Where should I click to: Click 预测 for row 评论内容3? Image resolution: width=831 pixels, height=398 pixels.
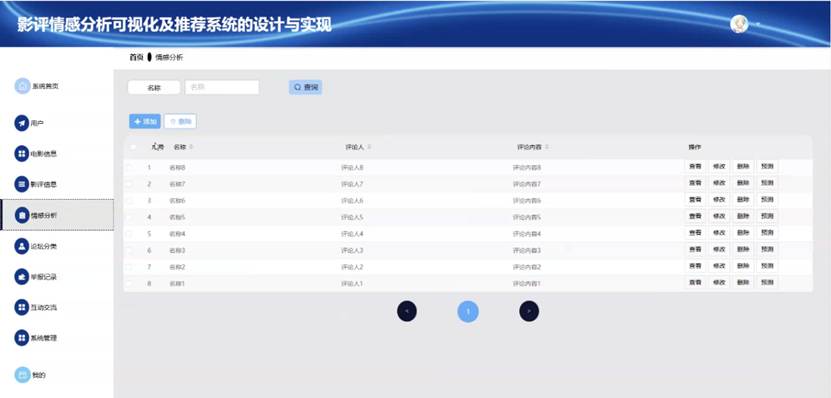coord(767,249)
